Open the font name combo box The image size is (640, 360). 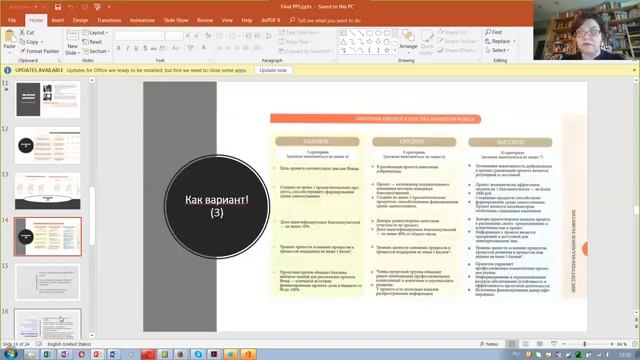[140, 36]
